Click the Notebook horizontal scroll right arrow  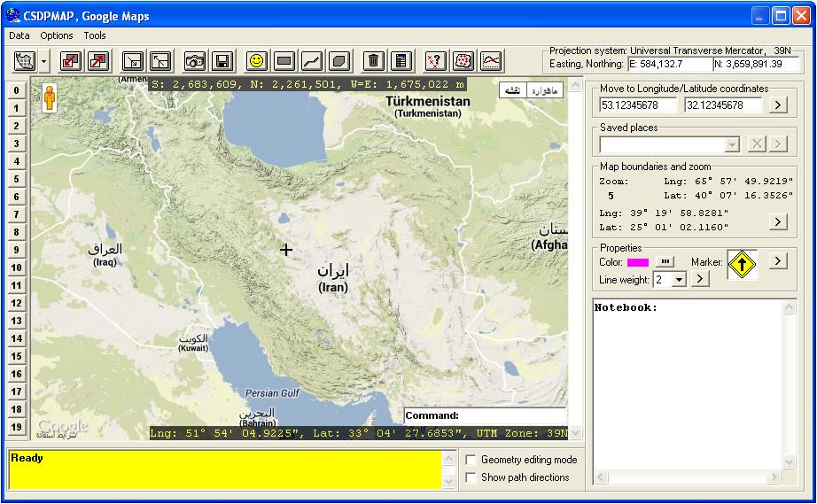[774, 477]
